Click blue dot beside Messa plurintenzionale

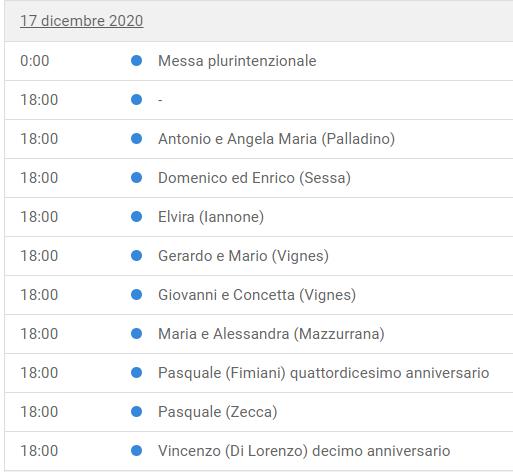click(x=136, y=61)
